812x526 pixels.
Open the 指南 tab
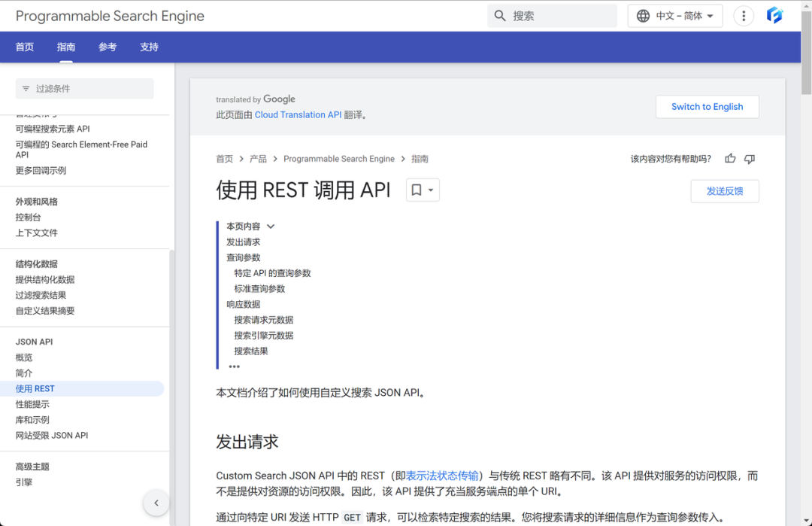(65, 47)
